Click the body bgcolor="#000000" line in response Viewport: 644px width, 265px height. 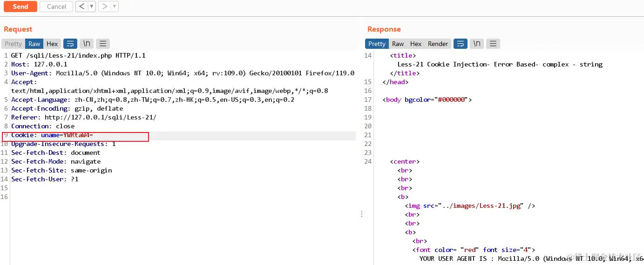pos(427,100)
